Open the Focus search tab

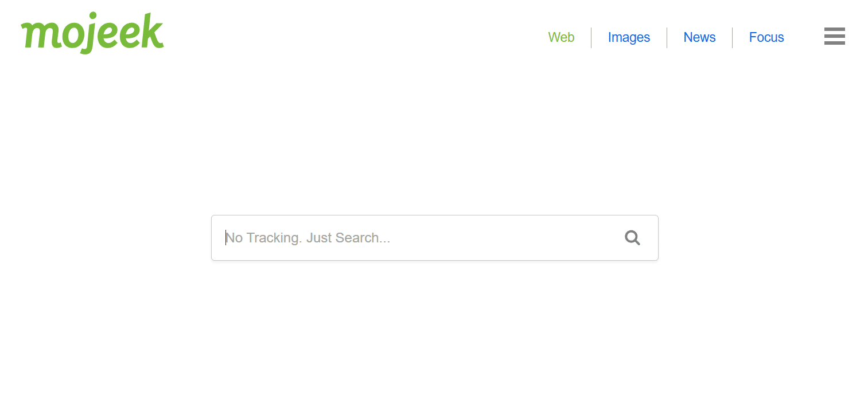766,37
